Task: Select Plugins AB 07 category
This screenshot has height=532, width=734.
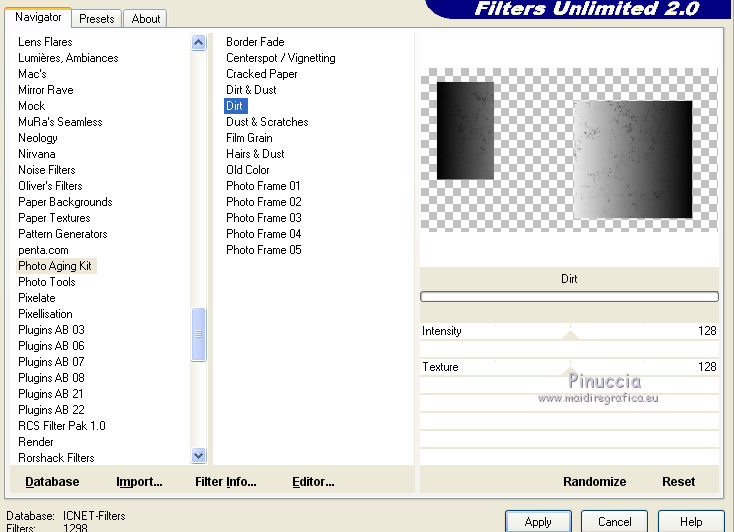Action: (51, 362)
